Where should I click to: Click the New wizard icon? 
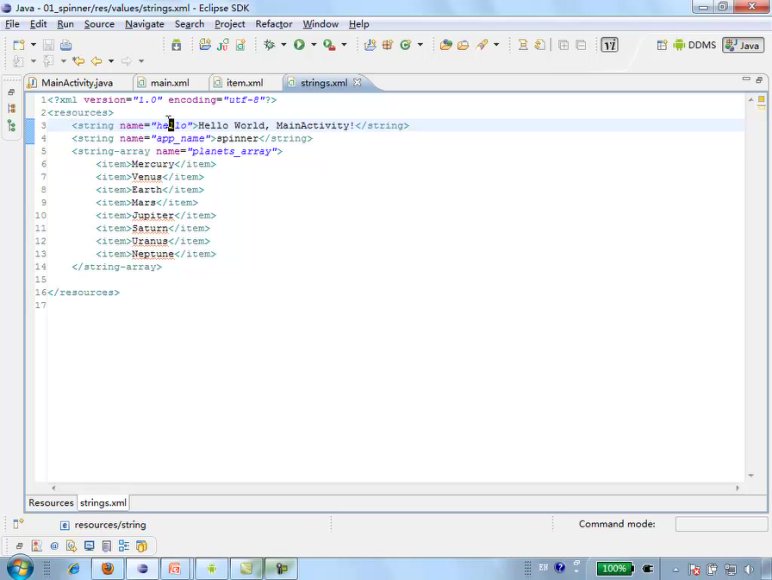point(19,45)
